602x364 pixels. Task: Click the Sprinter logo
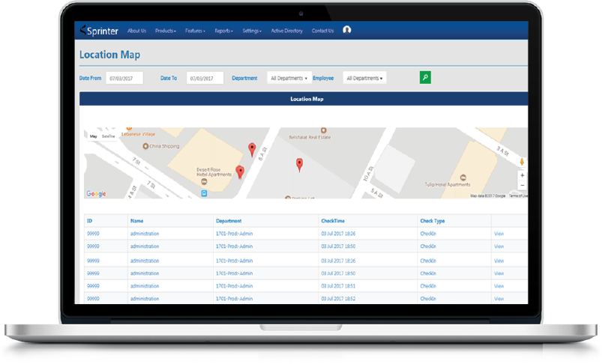pyautogui.click(x=99, y=31)
